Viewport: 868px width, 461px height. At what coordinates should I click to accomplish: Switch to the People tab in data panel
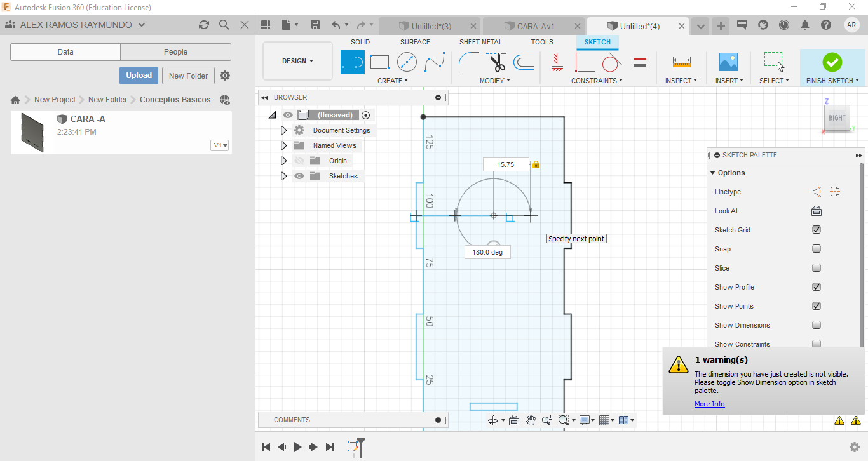pos(175,52)
